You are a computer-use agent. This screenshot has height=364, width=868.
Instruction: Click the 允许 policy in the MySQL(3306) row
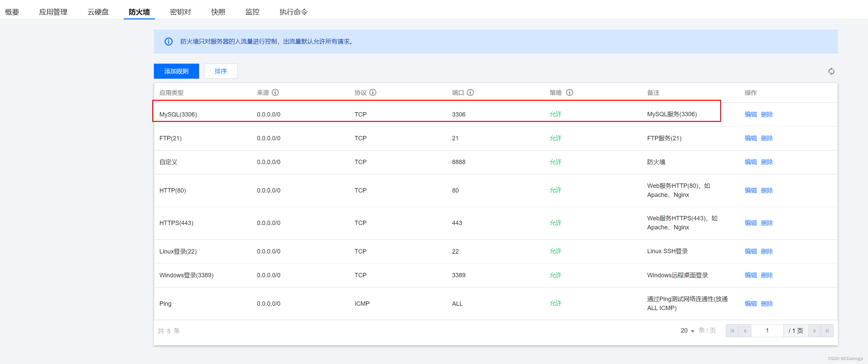555,114
